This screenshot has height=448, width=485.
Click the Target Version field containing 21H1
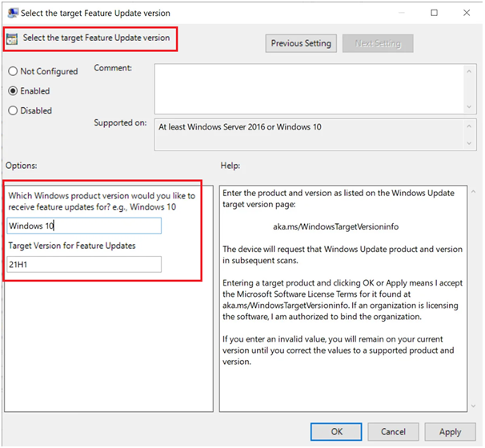tap(84, 264)
